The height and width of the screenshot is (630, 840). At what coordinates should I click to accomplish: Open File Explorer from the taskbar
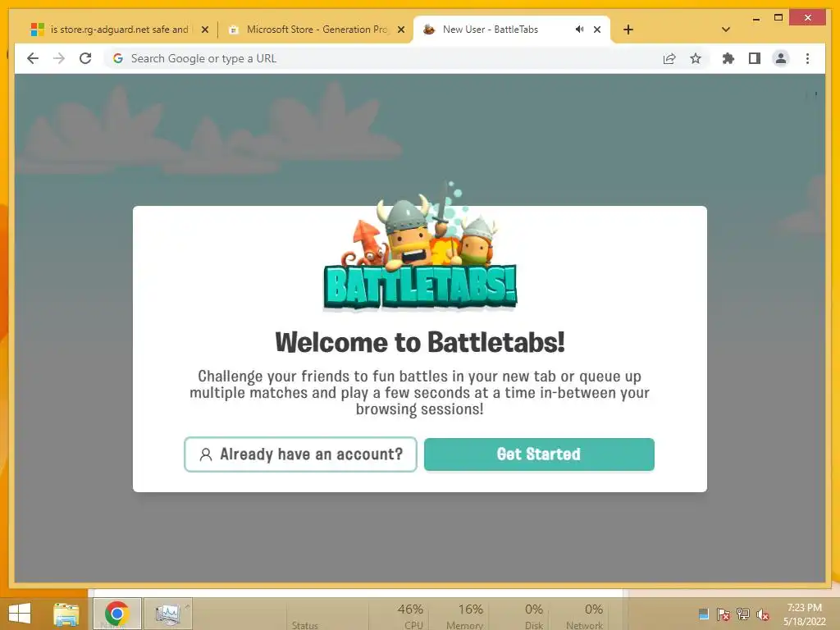pyautogui.click(x=66, y=614)
